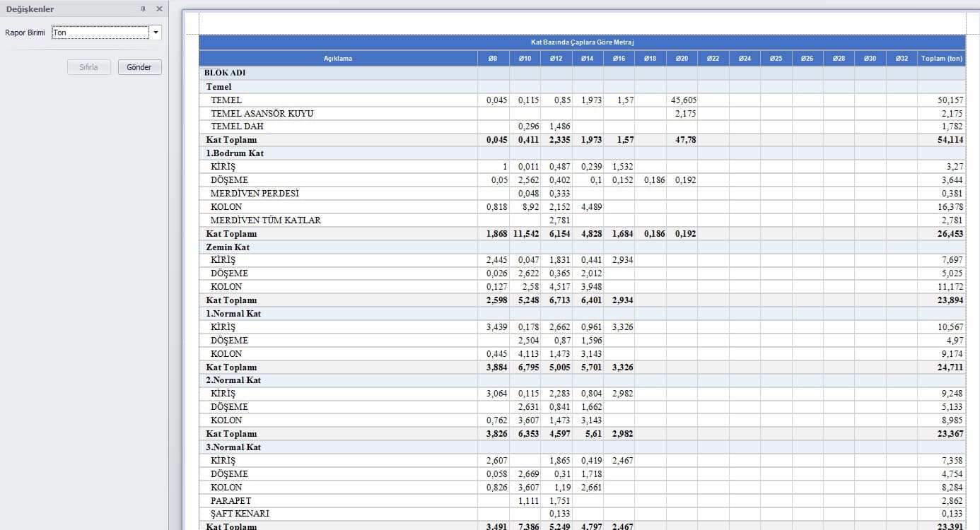This screenshot has height=530, width=980.
Task: Select the Temel group heading row
Action: pyautogui.click(x=583, y=87)
